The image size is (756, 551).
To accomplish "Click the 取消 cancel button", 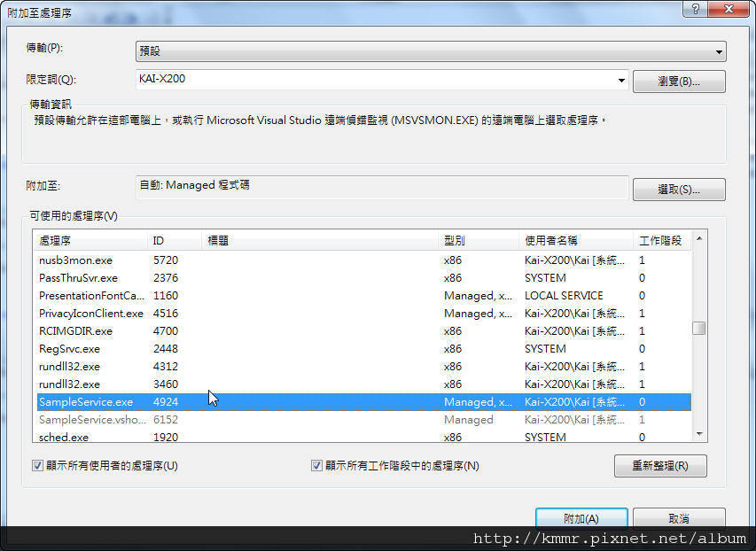I will point(678,518).
